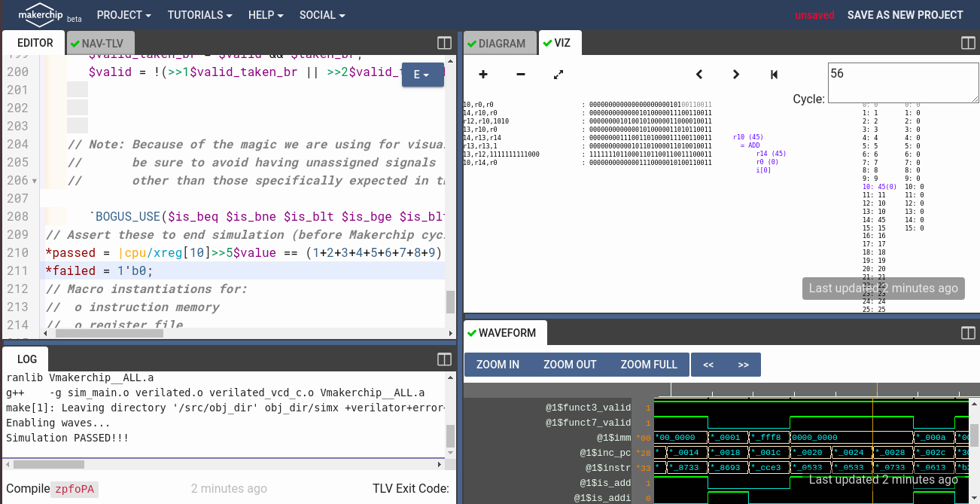This screenshot has height=504, width=980.
Task: Click the Waveform pane layout icon
Action: (968, 333)
